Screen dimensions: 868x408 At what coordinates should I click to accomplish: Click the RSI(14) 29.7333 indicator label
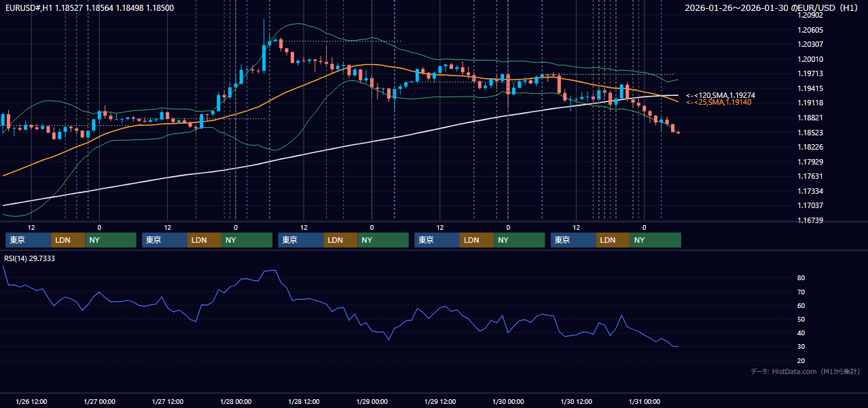(x=30, y=258)
